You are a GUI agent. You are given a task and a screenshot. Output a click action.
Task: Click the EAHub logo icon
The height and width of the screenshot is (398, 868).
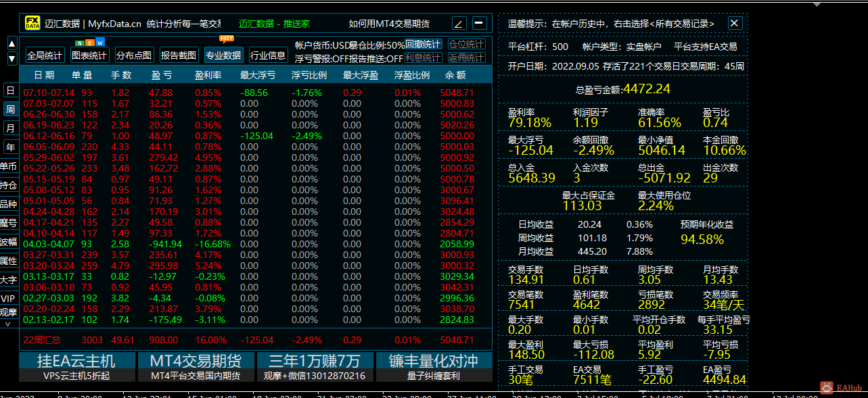827,387
